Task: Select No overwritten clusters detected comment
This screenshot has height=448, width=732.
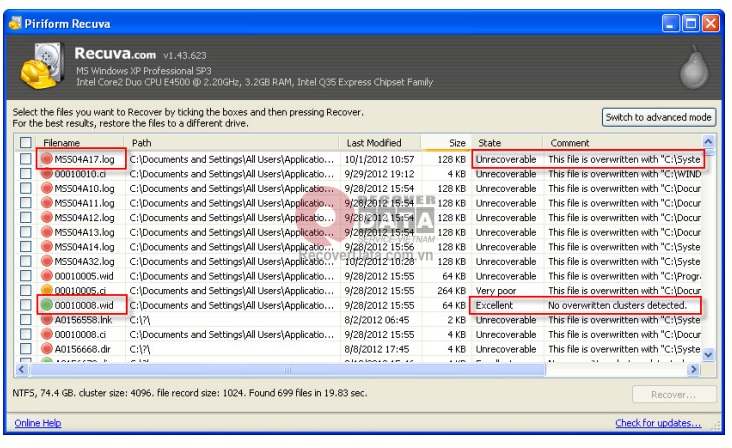Action: 617,305
